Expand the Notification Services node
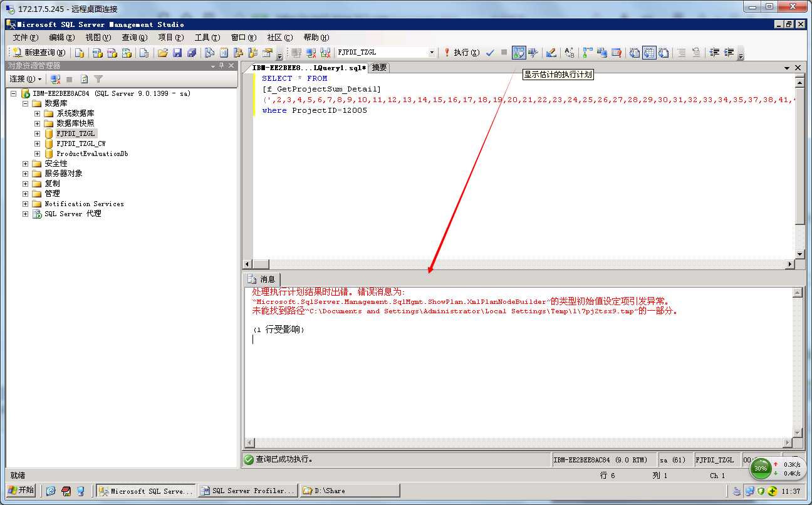 click(26, 204)
